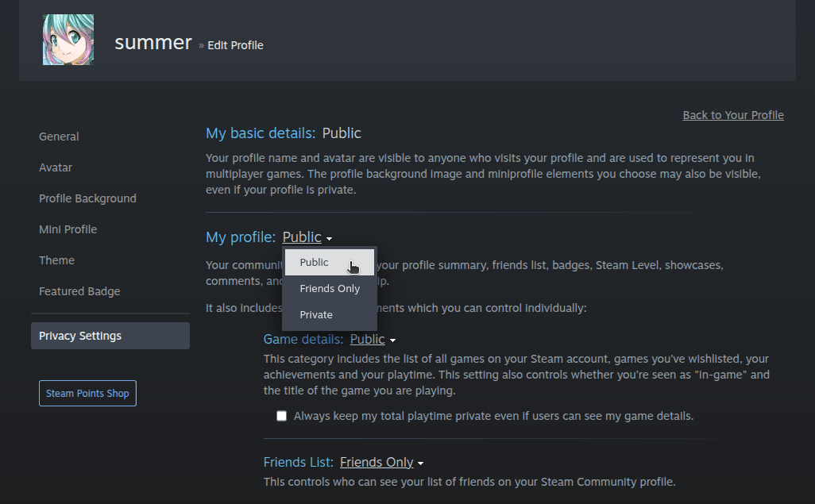Screen dimensions: 815x504
Task: Switch to the Mini Profile section
Action: (x=68, y=229)
